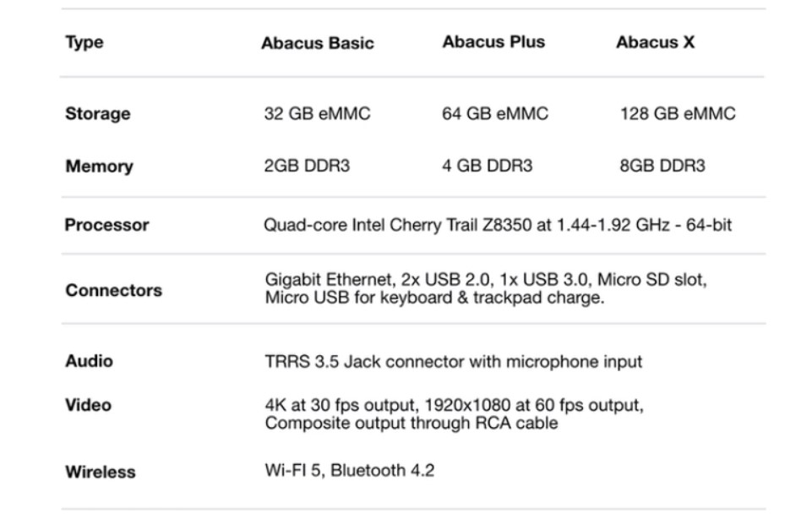The width and height of the screenshot is (812, 525).
Task: Select the Connectors row label
Action: [x=113, y=290]
